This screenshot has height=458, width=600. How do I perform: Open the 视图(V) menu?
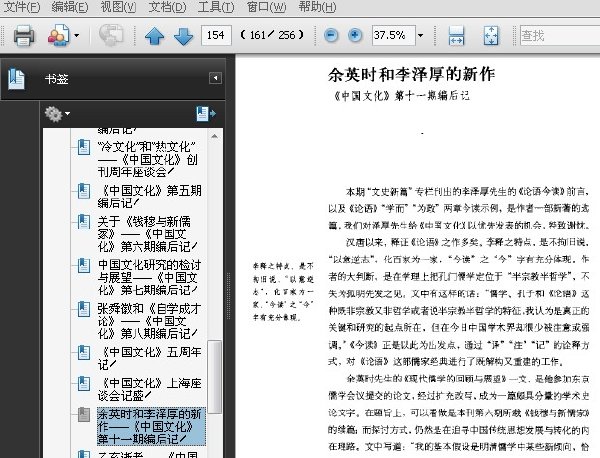click(118, 7)
